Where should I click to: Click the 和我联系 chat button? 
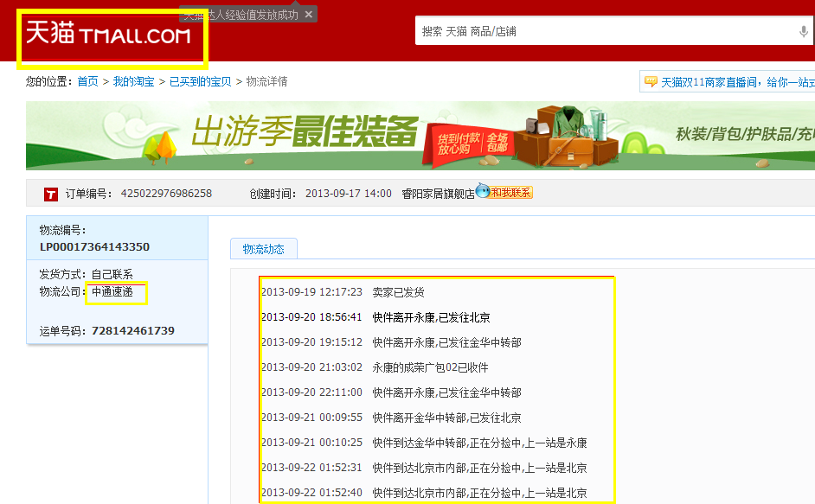click(x=511, y=193)
